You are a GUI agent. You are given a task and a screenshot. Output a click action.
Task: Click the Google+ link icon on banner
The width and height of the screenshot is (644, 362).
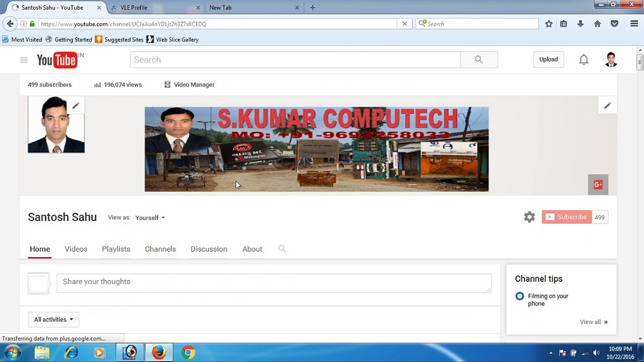click(x=598, y=185)
